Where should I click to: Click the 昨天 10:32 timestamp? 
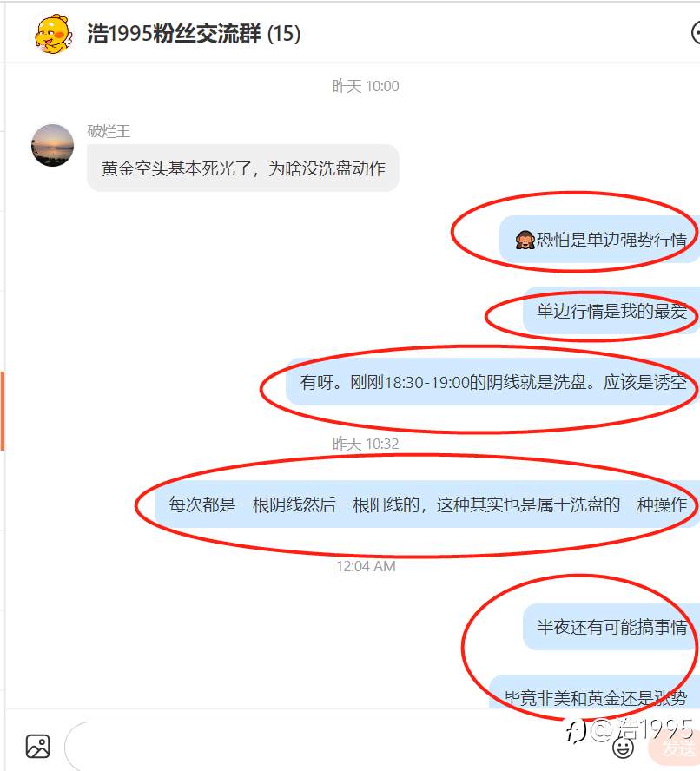pyautogui.click(x=366, y=444)
